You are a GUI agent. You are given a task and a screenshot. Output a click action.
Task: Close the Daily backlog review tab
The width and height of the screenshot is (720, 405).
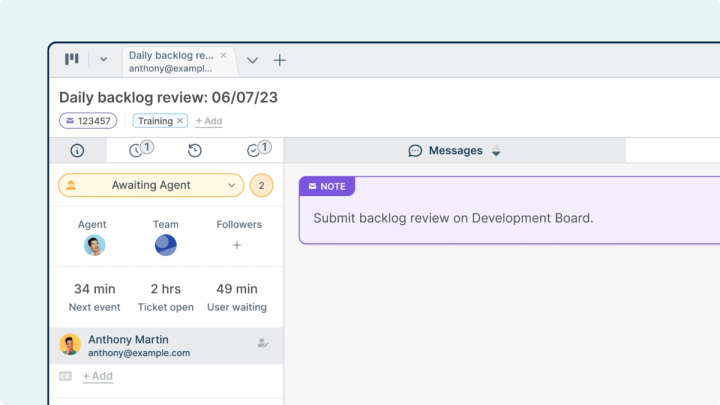click(x=224, y=55)
